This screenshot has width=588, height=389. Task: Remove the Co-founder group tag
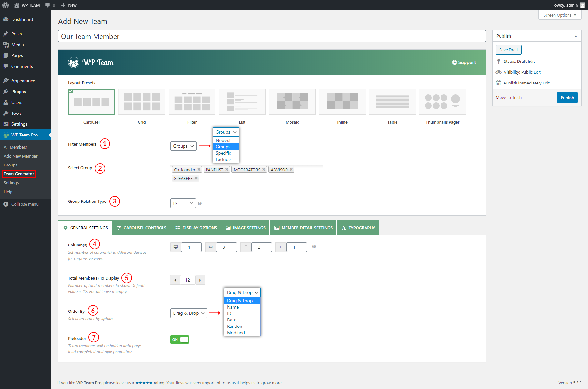click(199, 170)
